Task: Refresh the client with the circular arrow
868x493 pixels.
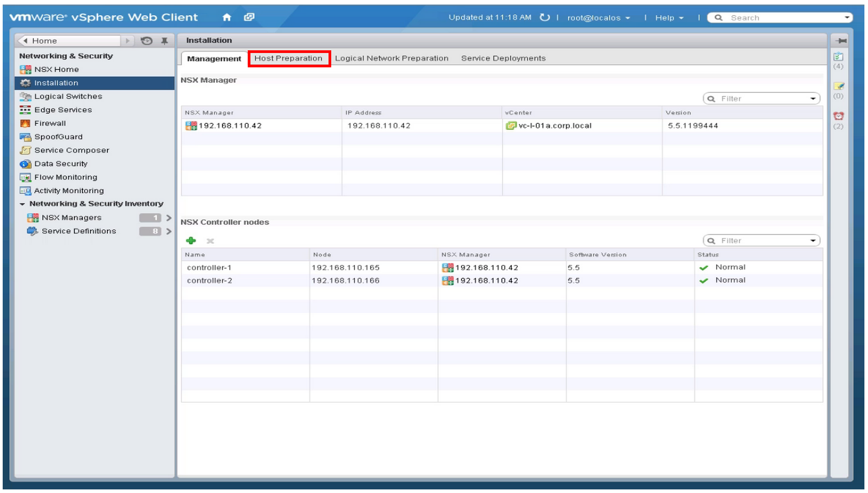Action: (x=544, y=18)
